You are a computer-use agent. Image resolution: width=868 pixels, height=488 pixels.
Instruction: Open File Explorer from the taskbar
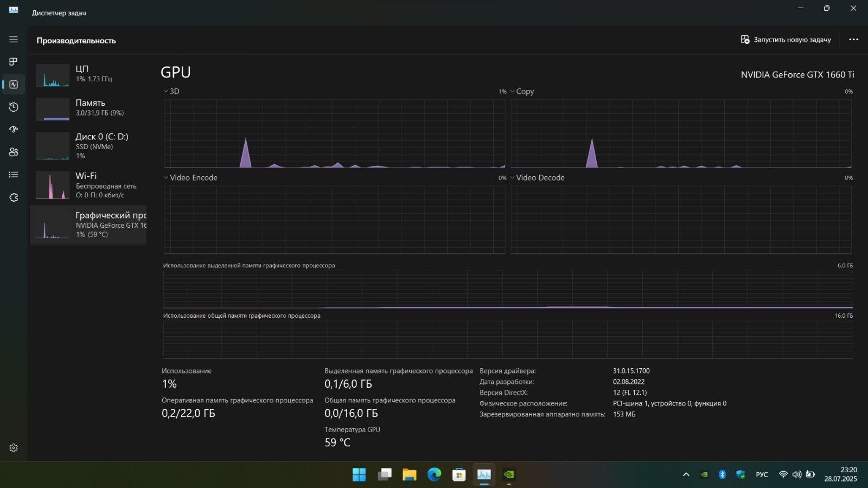point(410,475)
